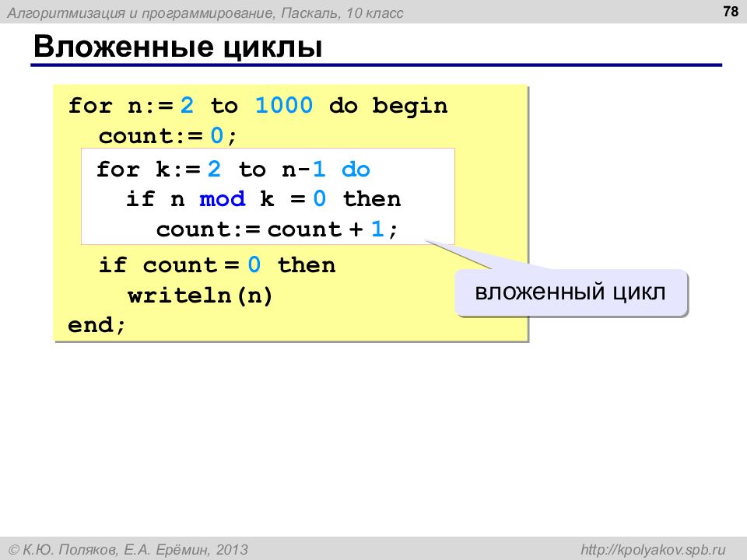
Task: Click the blue 'mod' keyword
Action: point(223,198)
